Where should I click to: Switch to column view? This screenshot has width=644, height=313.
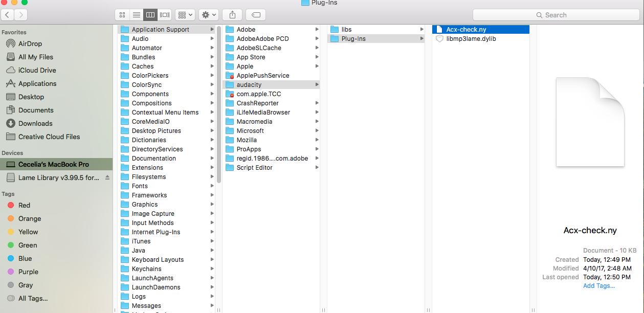(x=150, y=15)
